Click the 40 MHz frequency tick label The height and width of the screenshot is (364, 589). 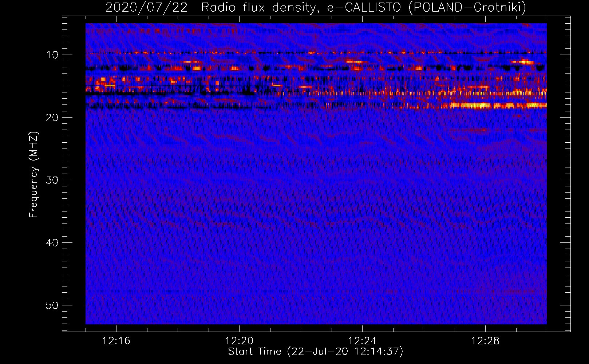click(52, 243)
